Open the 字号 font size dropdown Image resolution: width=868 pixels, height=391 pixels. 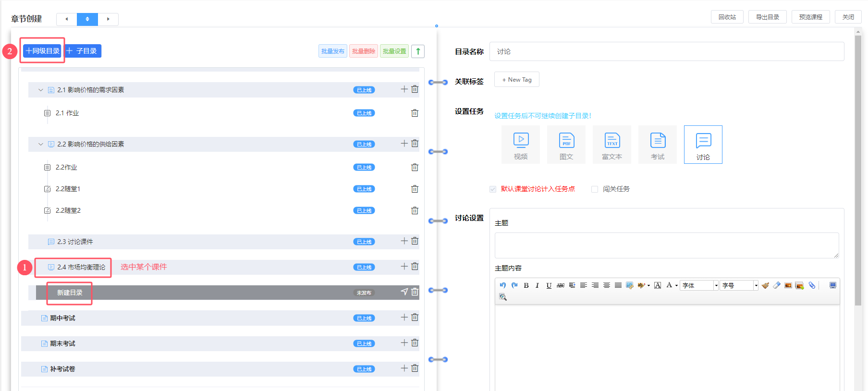point(739,285)
